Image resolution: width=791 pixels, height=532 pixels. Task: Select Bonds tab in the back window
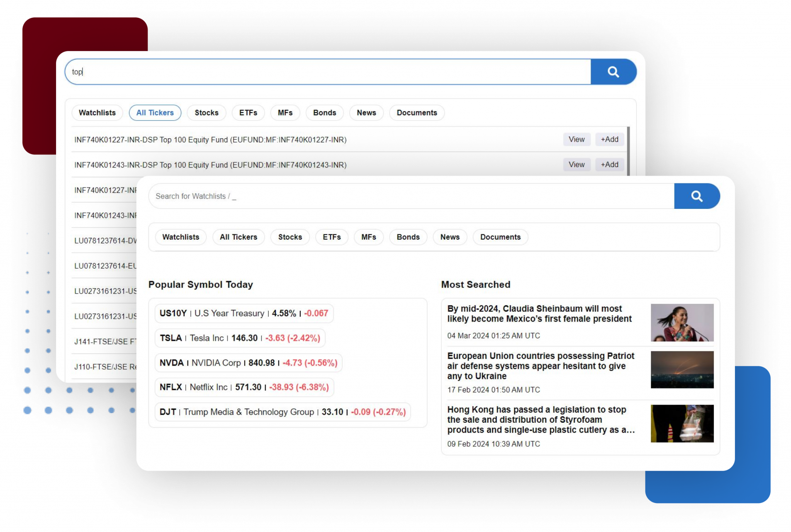point(324,113)
